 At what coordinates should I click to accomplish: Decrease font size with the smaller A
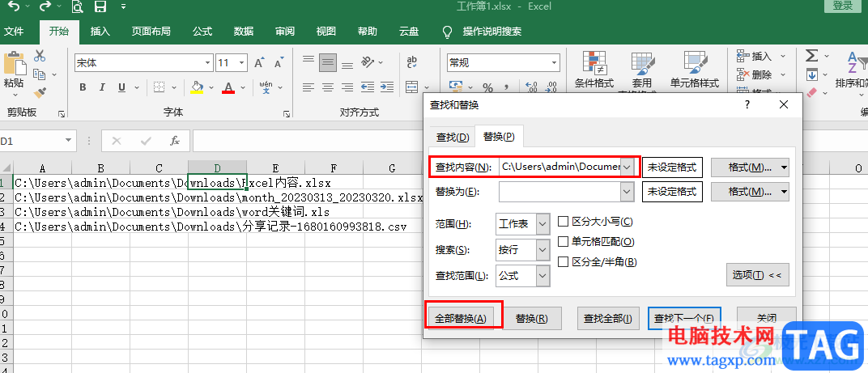coord(279,63)
